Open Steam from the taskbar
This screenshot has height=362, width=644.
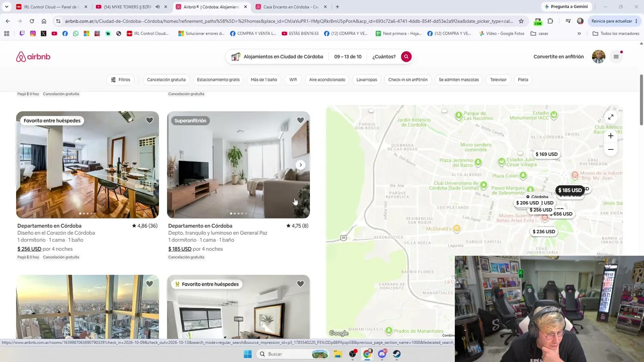(x=397, y=354)
